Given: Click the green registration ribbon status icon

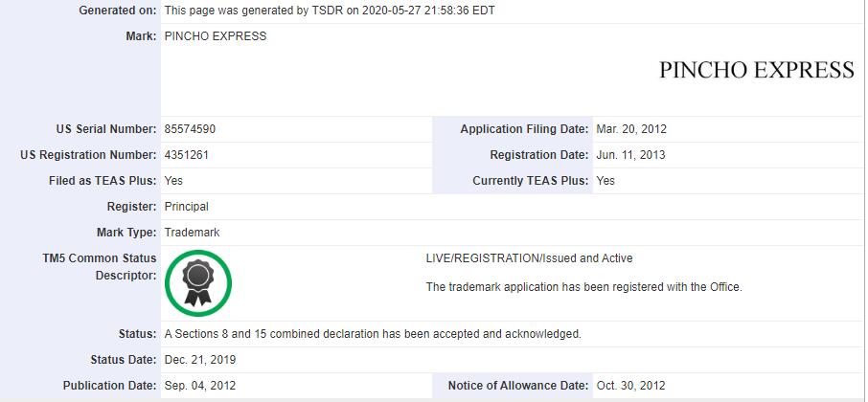Looking at the screenshot, I should tap(198, 282).
